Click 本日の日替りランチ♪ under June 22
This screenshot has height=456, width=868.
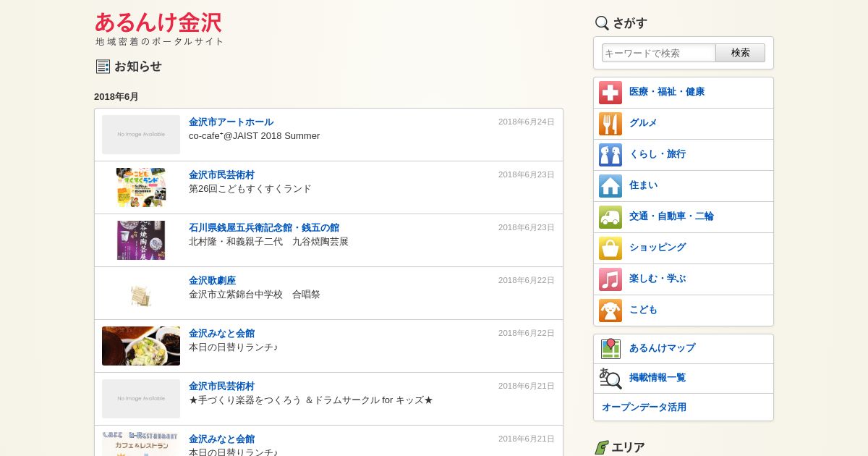point(233,347)
